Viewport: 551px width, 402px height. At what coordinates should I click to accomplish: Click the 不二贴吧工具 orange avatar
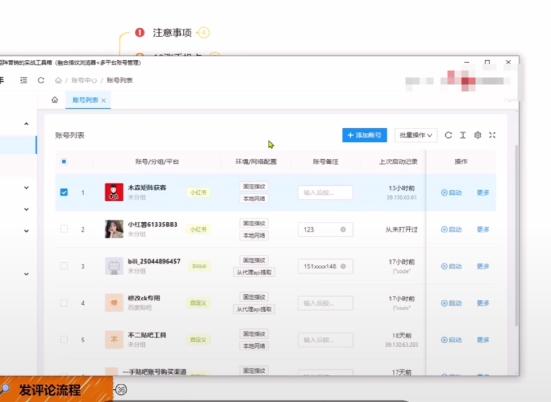[114, 340]
